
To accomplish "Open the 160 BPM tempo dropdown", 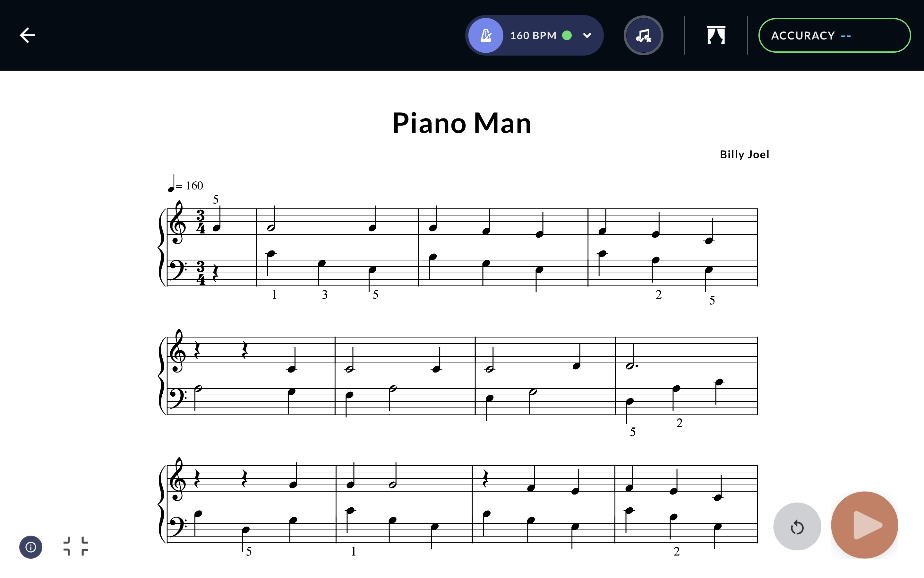I will pyautogui.click(x=587, y=36).
